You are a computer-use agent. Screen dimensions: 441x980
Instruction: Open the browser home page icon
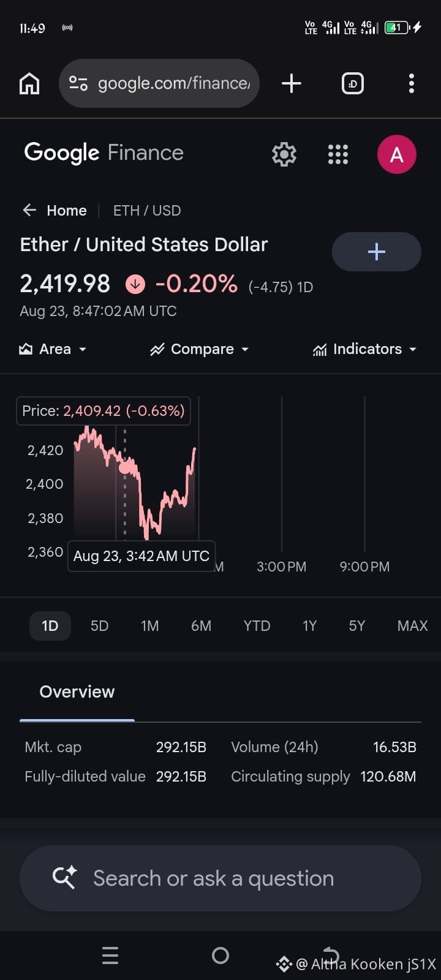[29, 83]
